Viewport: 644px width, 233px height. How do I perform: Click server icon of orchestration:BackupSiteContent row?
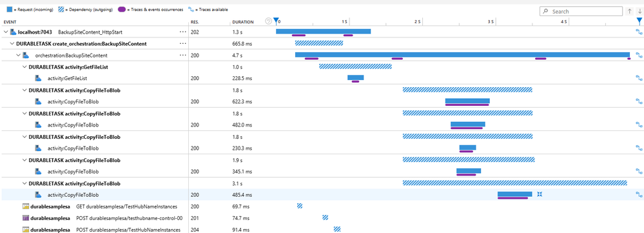[x=26, y=55]
